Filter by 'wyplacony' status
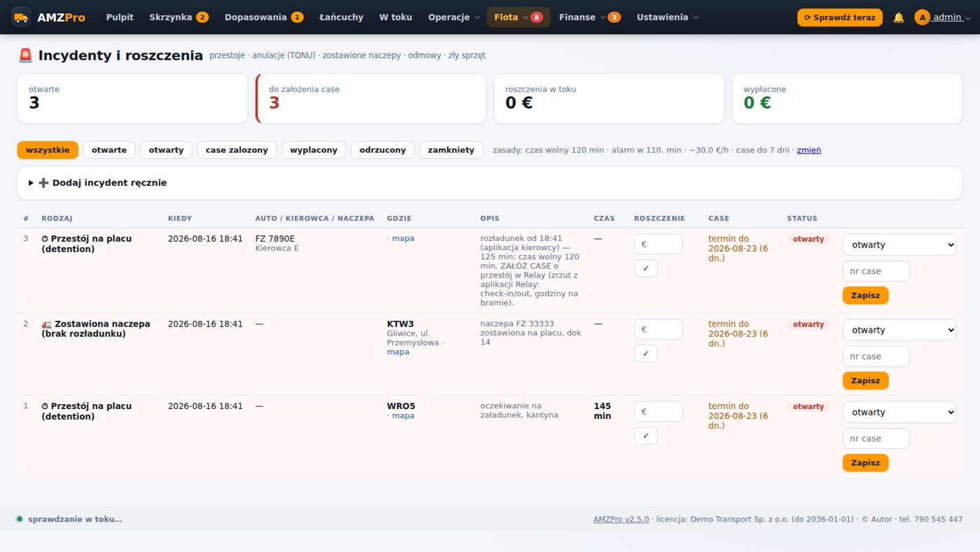The width and height of the screenshot is (980, 552). click(x=314, y=150)
